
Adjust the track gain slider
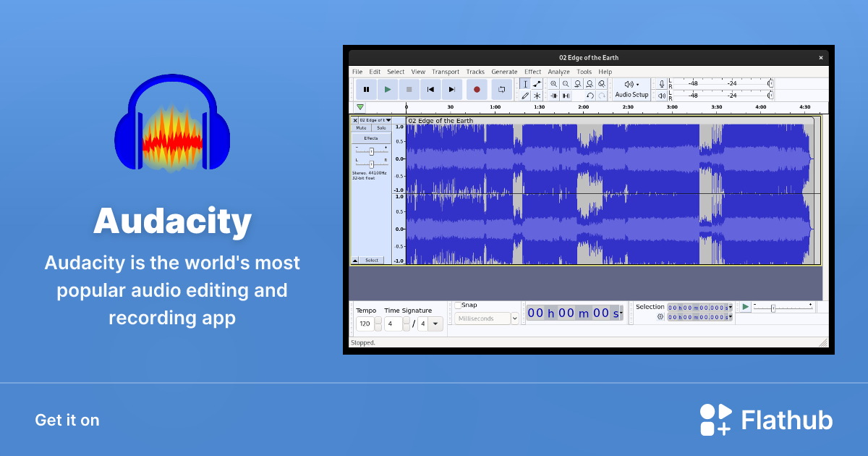[371, 151]
